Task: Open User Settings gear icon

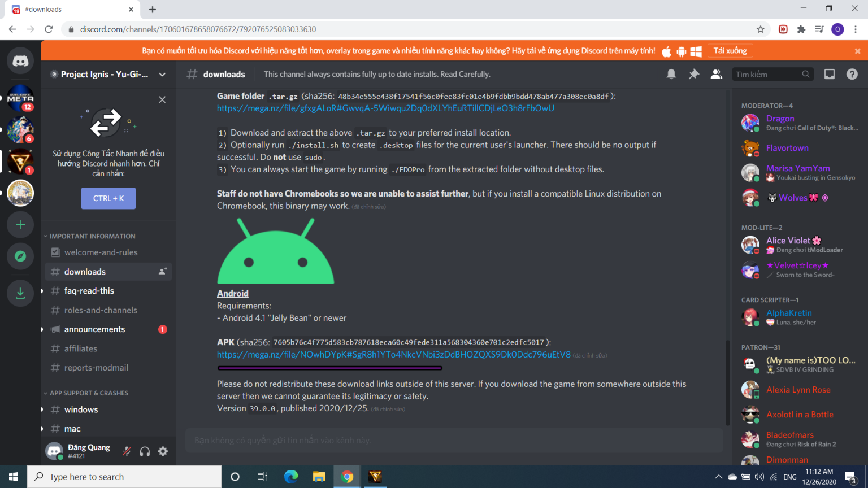Action: [x=163, y=451]
